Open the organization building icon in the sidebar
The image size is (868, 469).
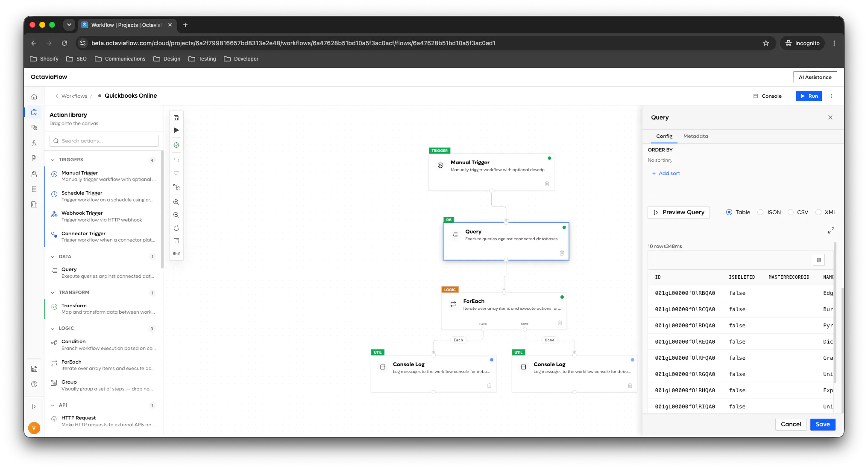[34, 204]
